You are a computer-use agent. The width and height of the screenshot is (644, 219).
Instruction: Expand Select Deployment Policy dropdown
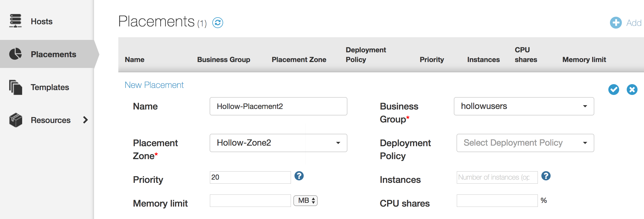point(525,143)
